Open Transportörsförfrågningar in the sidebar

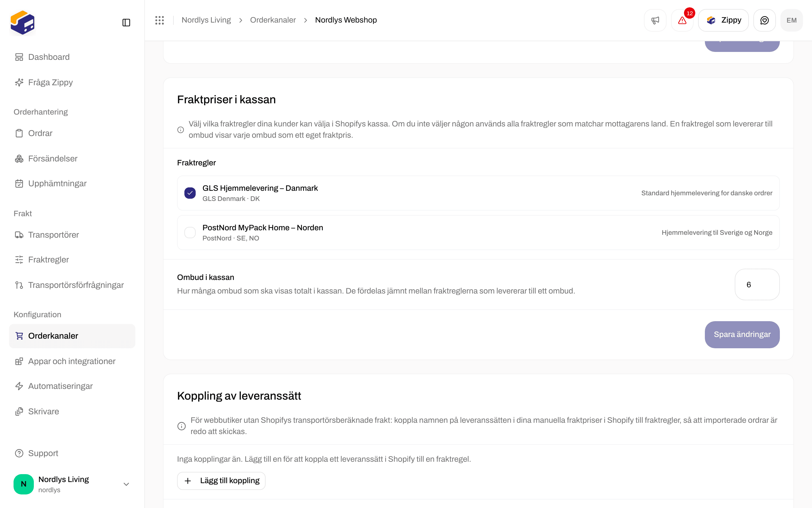pyautogui.click(x=72, y=285)
